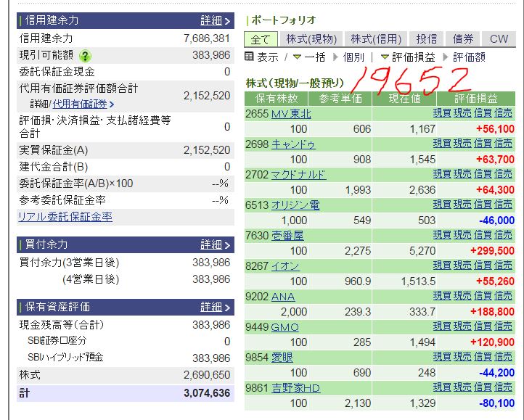Click 現売 for オリジン電

[462, 204]
